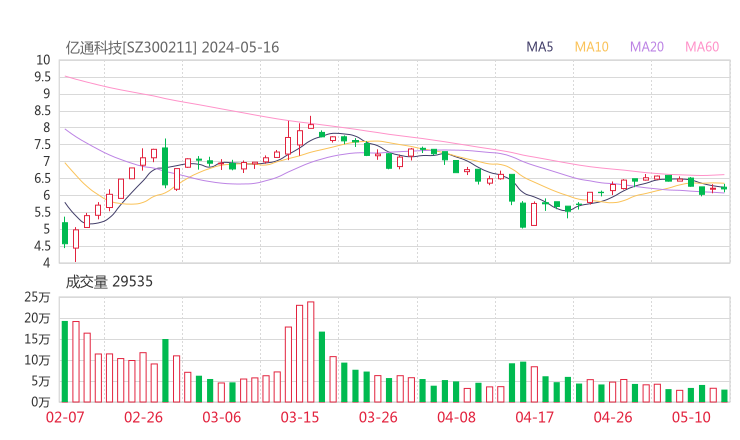
Task: Click the price axis value 4.5
Action: [x=42, y=246]
